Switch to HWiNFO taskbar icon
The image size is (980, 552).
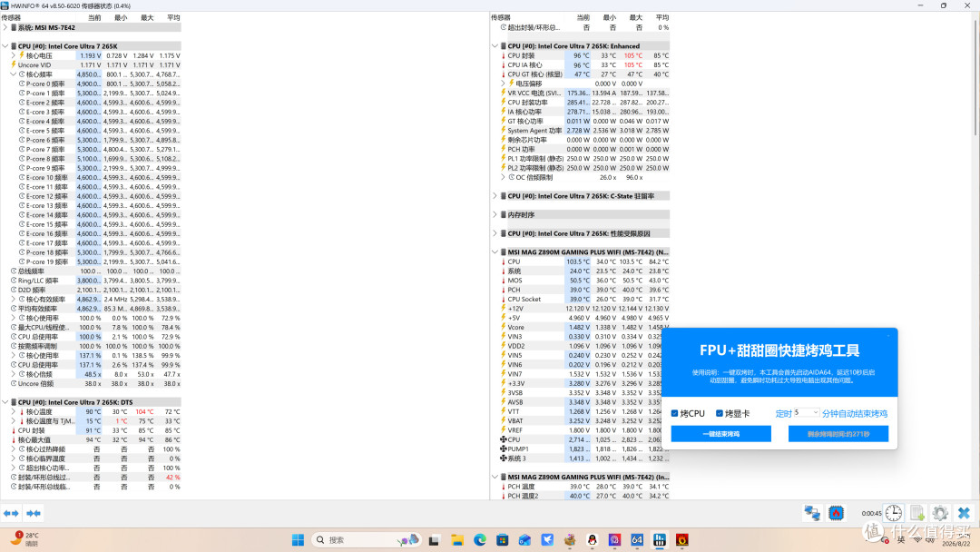(660, 539)
